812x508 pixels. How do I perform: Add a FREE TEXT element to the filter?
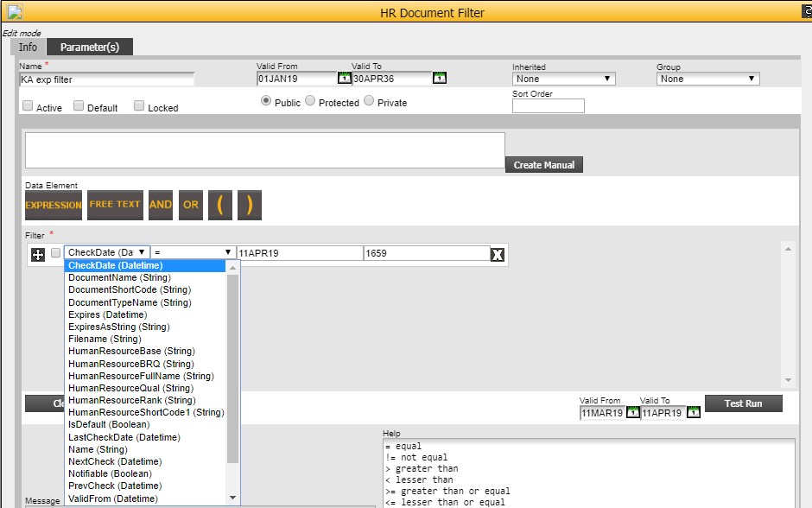point(114,205)
